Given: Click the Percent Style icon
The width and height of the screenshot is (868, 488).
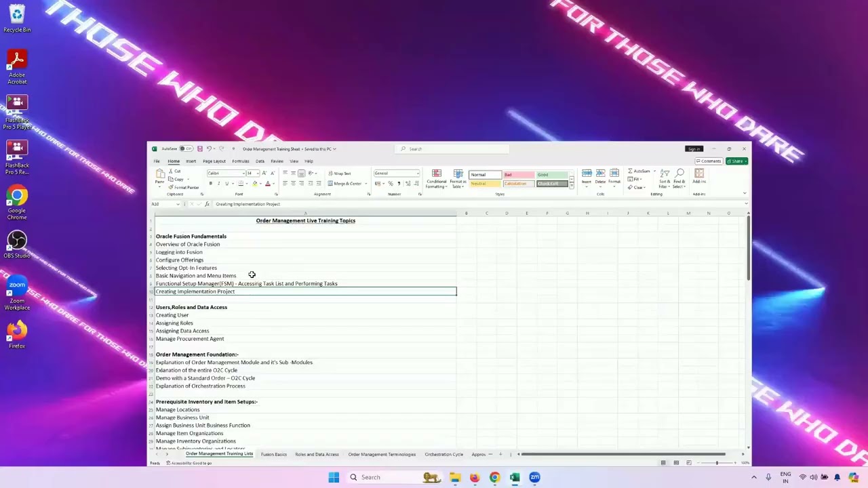Looking at the screenshot, I should [x=390, y=184].
